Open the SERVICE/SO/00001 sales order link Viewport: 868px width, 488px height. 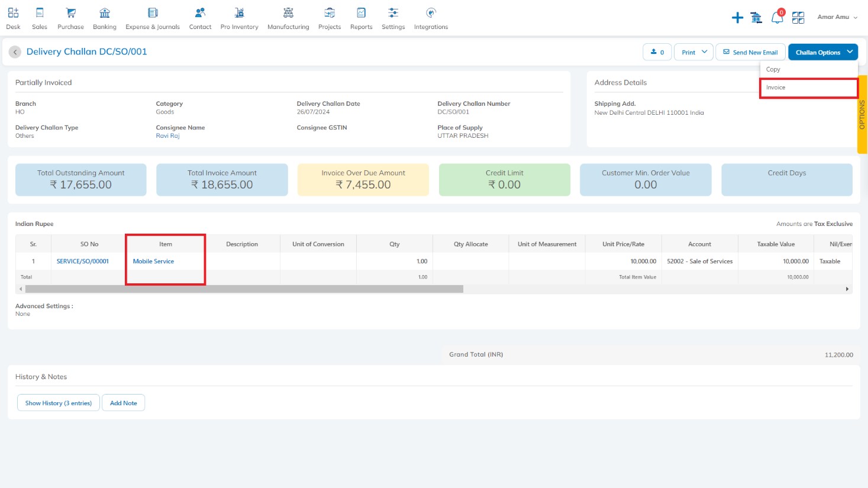point(83,261)
